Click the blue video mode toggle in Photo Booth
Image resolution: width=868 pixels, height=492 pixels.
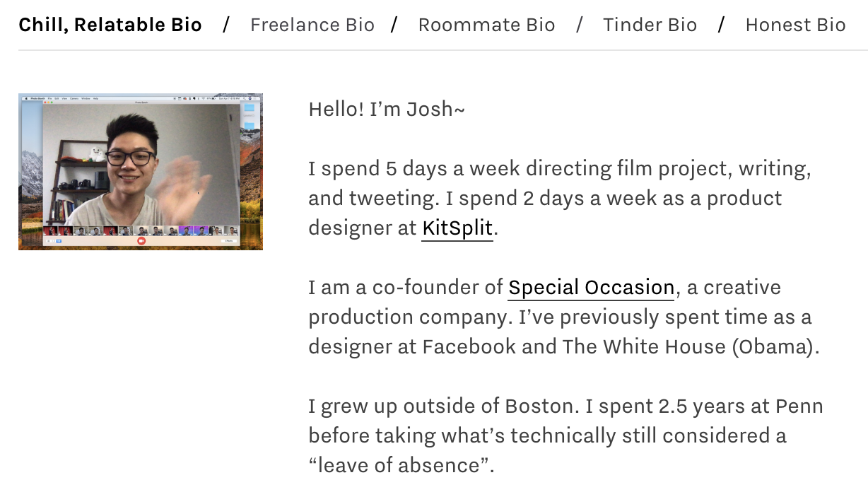(59, 241)
